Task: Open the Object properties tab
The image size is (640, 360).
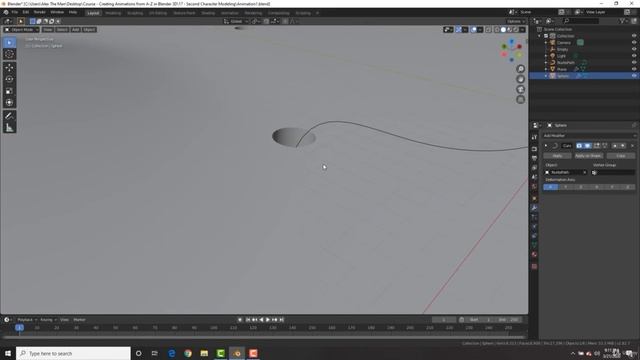Action: pos(534,198)
